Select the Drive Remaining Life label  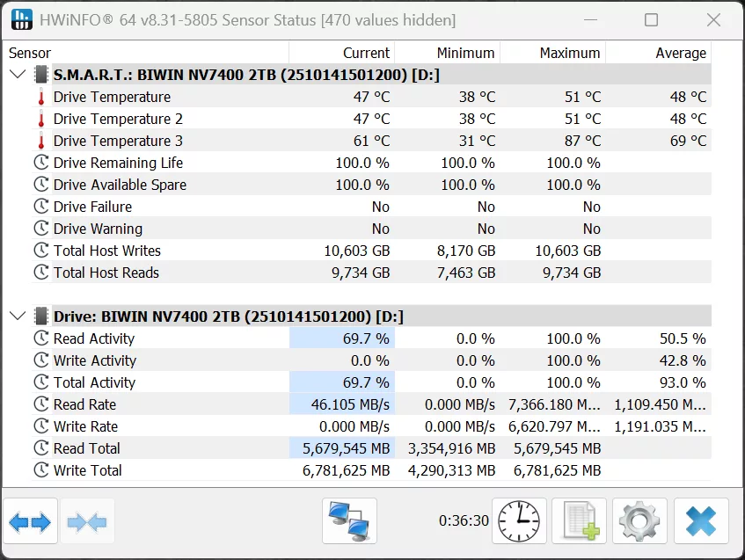[x=118, y=163]
